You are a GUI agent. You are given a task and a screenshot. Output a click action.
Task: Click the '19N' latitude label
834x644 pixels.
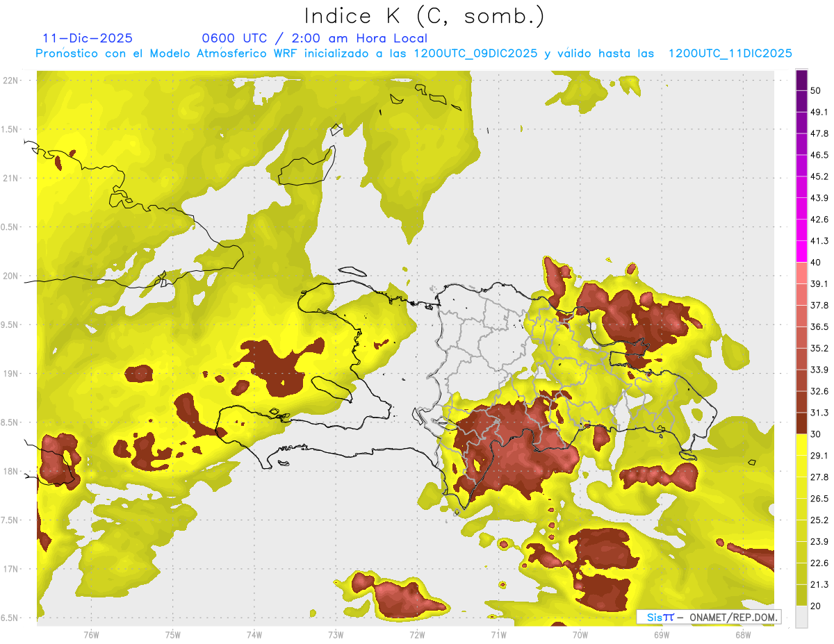[12, 374]
